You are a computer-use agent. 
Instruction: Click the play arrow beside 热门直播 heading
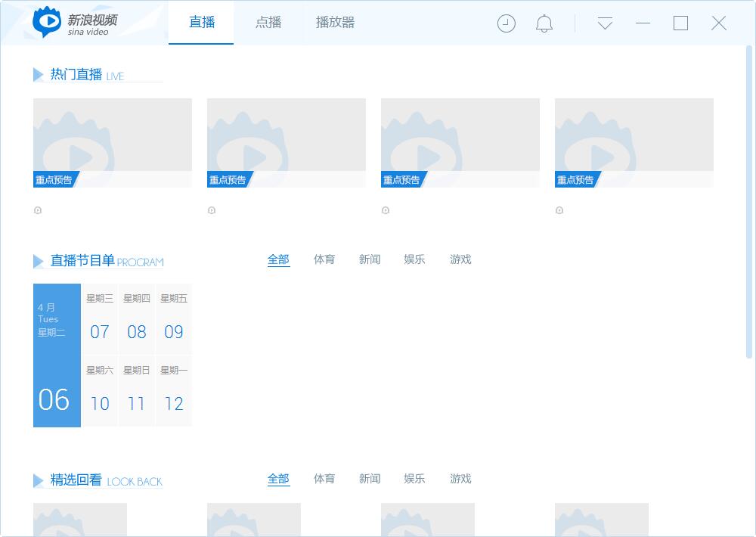(x=39, y=74)
